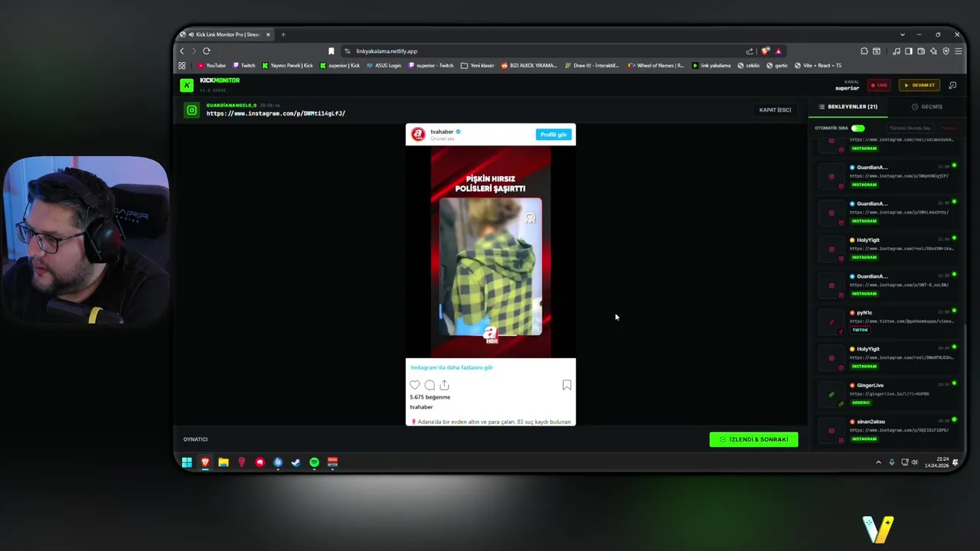Open the browser apps grid icon in bookmarks bar
Viewport: 980px width, 551px height.
182,66
